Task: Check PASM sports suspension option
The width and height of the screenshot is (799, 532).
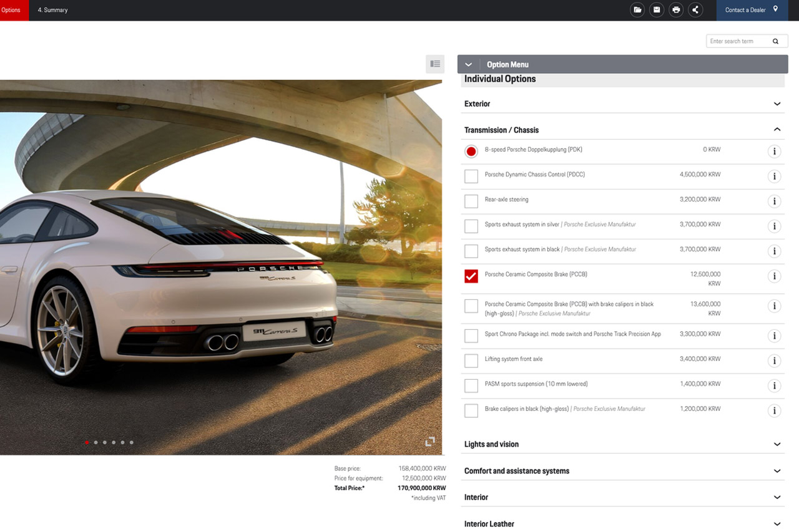Action: pyautogui.click(x=471, y=386)
